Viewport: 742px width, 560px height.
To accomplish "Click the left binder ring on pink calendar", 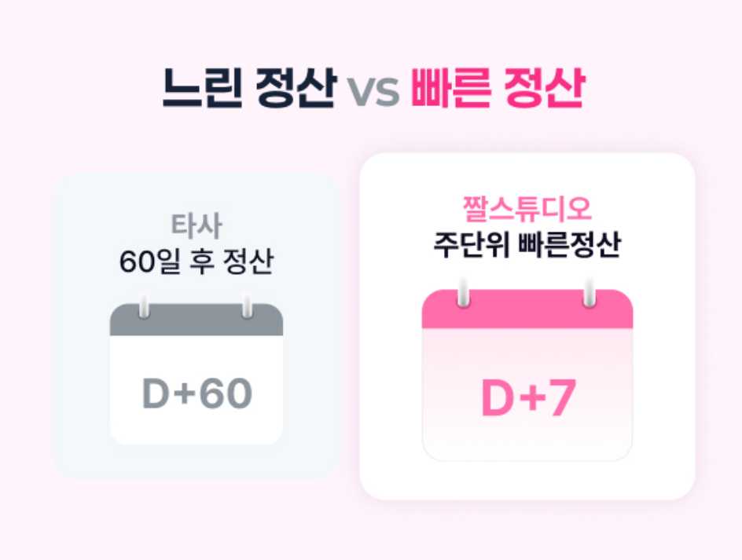I will pyautogui.click(x=463, y=293).
